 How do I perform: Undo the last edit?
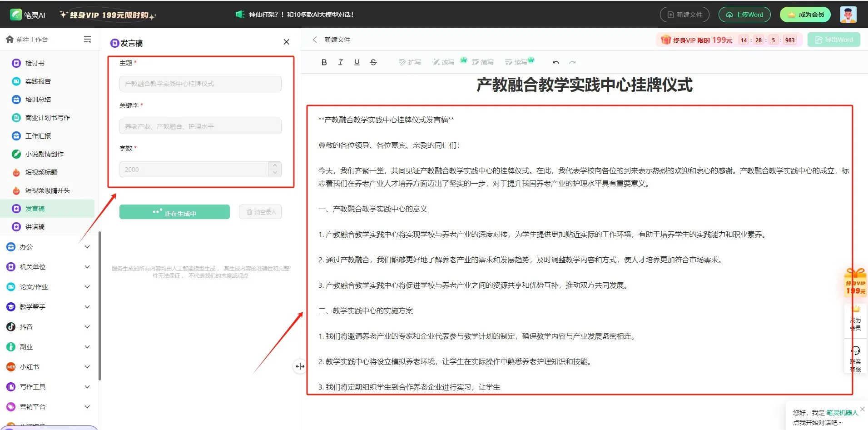556,62
